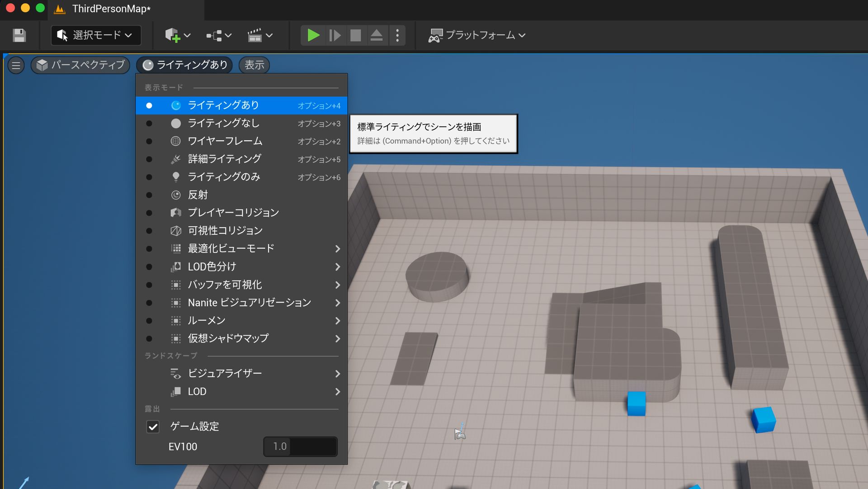Click the three-dot play options icon
The image size is (868, 489).
point(397,35)
